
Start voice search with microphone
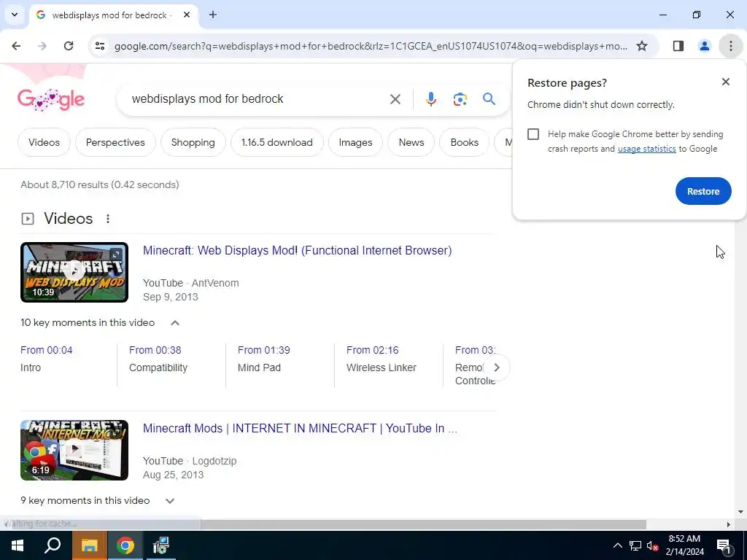click(430, 99)
